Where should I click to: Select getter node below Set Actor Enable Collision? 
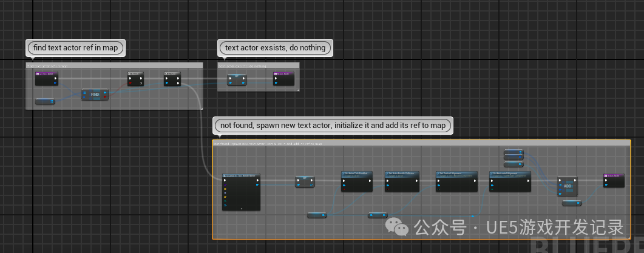click(x=378, y=215)
